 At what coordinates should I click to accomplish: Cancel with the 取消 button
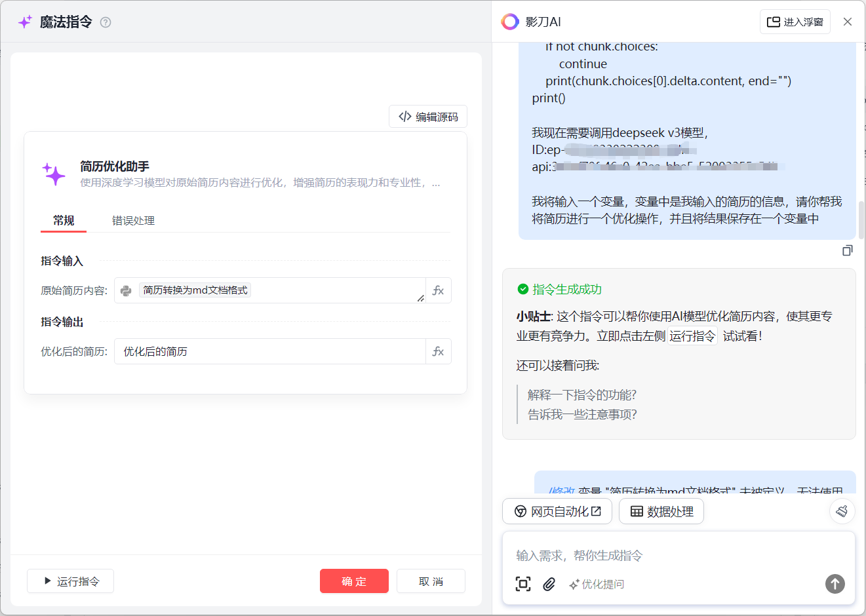[431, 581]
